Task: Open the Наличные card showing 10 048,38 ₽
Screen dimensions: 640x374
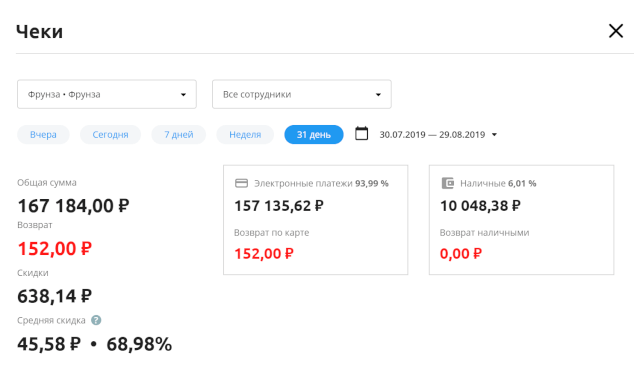Action: coord(521,220)
